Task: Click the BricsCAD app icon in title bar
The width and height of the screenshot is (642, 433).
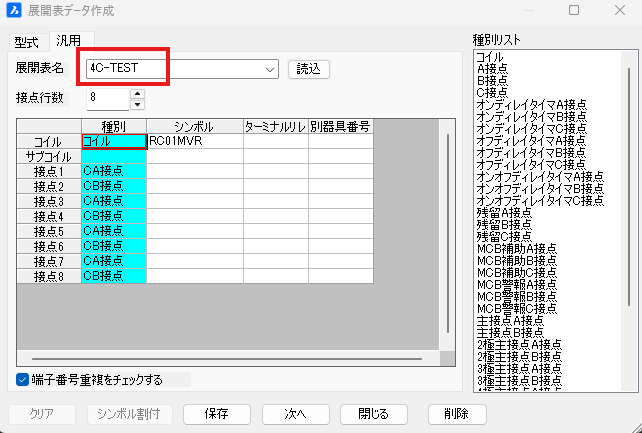Action: click(x=14, y=10)
